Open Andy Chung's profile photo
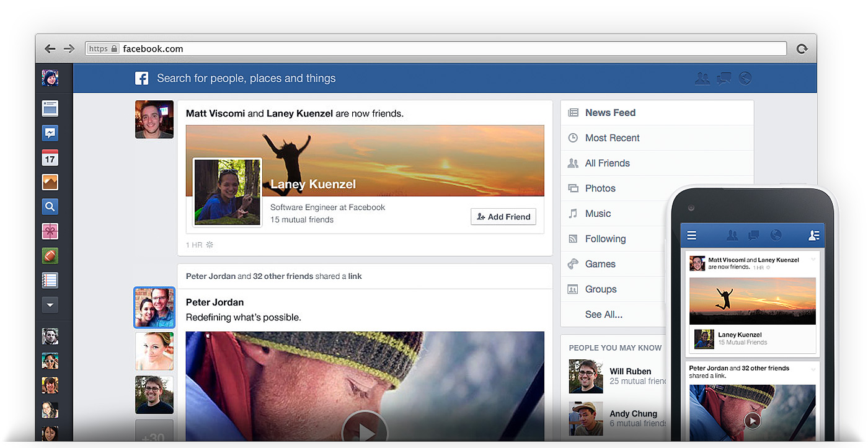Screen dimensions: 868x448 pyautogui.click(x=586, y=418)
